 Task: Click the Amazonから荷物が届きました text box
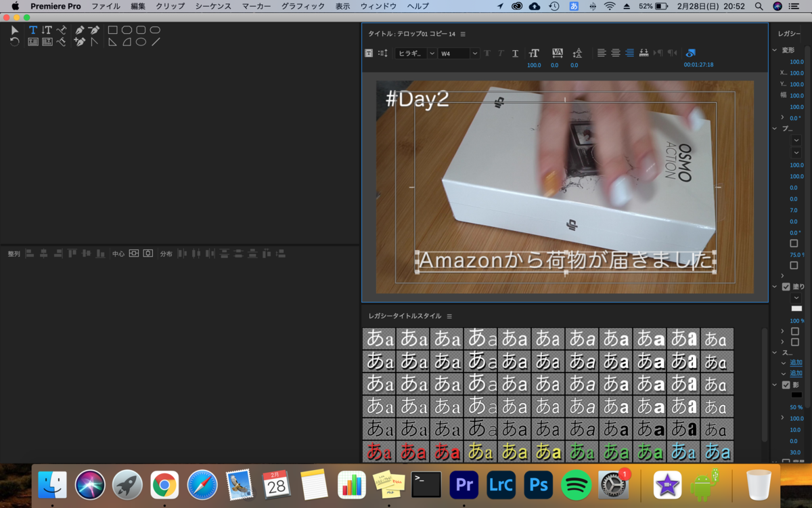click(x=566, y=261)
